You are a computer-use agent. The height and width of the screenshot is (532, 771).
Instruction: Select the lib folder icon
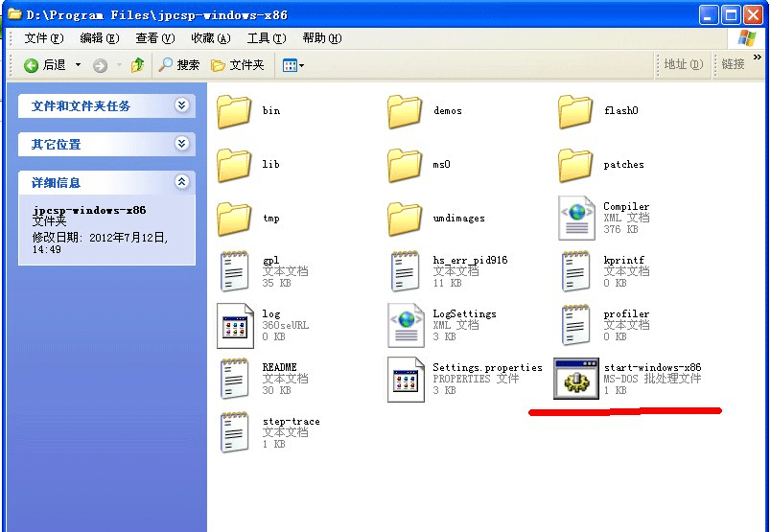tap(234, 165)
